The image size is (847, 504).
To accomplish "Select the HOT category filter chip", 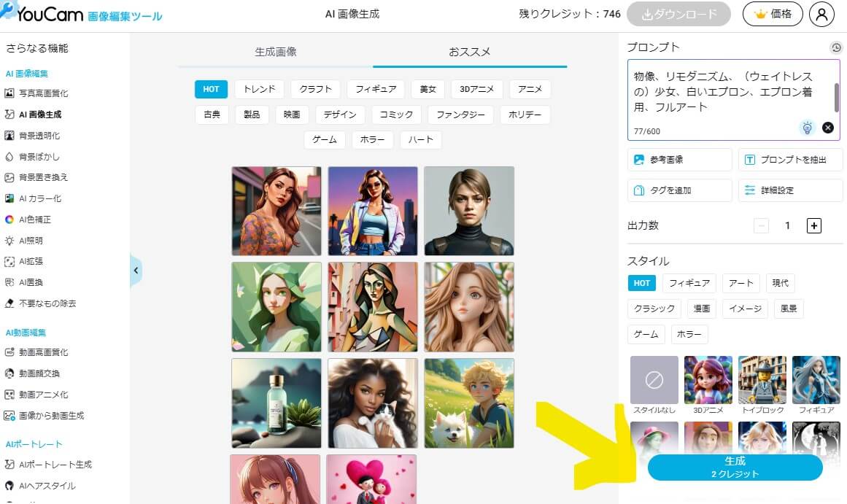I will coord(212,89).
